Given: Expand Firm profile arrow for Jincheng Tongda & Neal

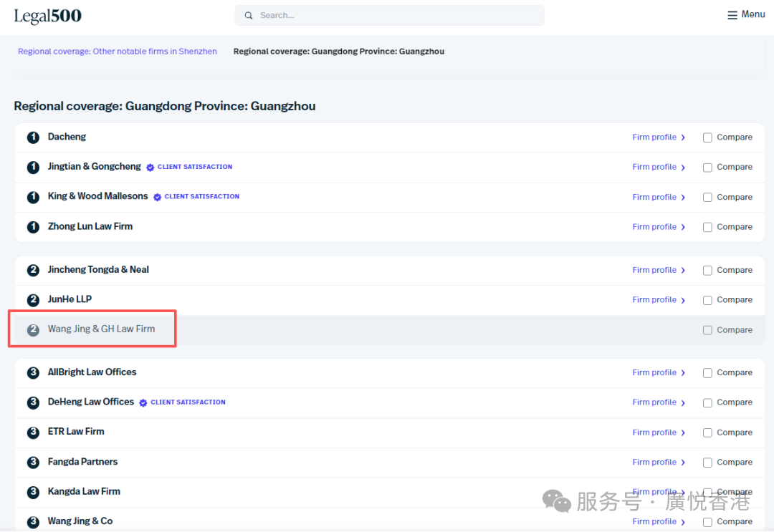Looking at the screenshot, I should (683, 271).
